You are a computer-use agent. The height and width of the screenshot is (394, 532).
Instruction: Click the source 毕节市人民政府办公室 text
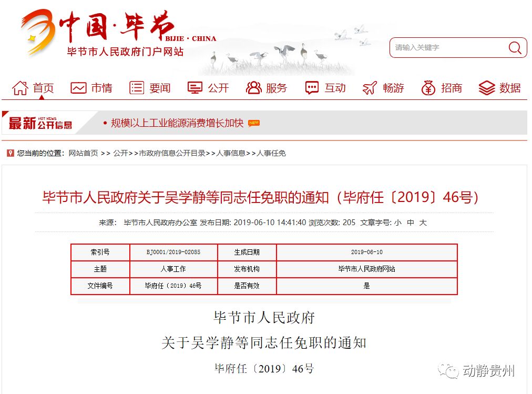[160, 223]
